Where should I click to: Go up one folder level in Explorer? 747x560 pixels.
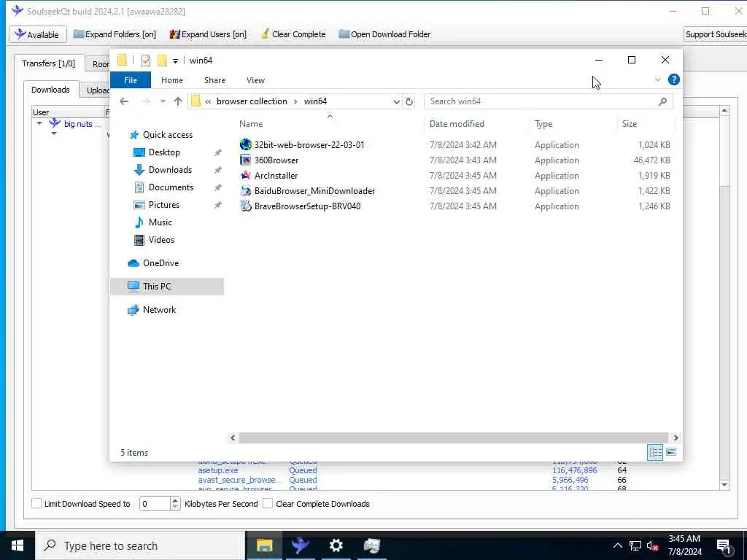pyautogui.click(x=178, y=101)
